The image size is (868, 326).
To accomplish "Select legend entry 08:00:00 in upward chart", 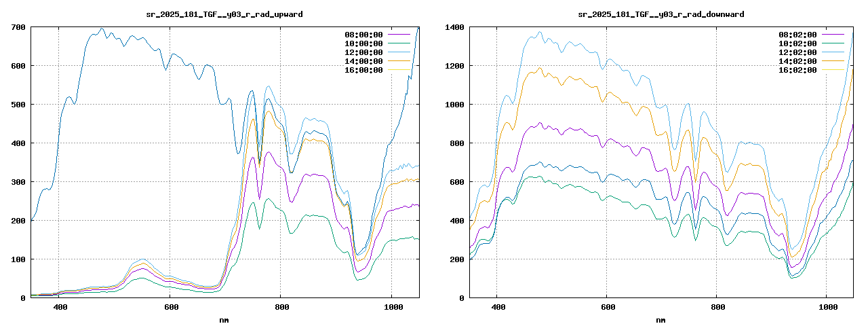I will [x=363, y=35].
